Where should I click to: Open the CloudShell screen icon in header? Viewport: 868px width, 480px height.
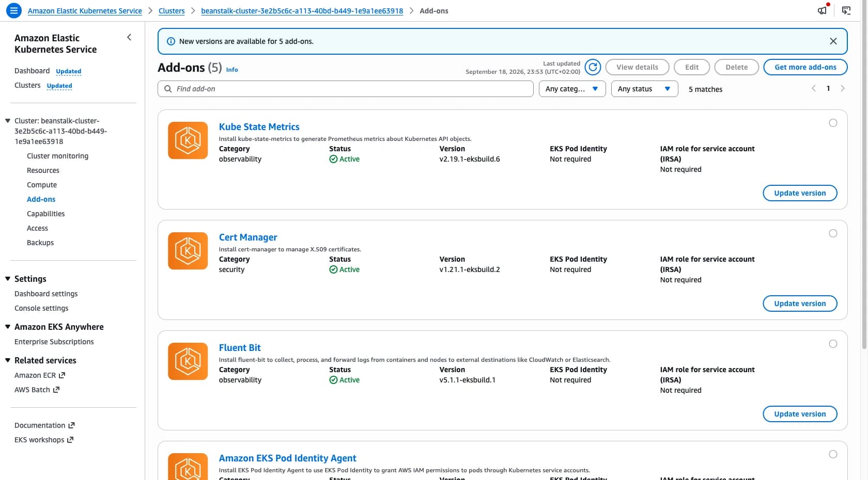click(846, 10)
